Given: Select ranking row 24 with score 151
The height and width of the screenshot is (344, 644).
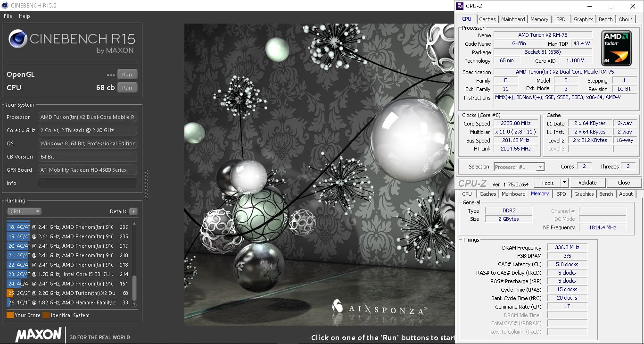Looking at the screenshot, I should pos(69,284).
